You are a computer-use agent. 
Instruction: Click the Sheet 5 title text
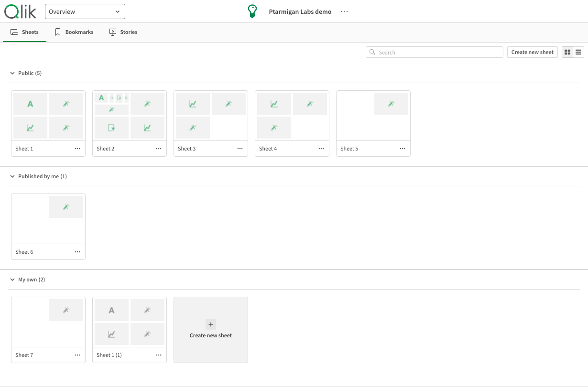tap(349, 149)
